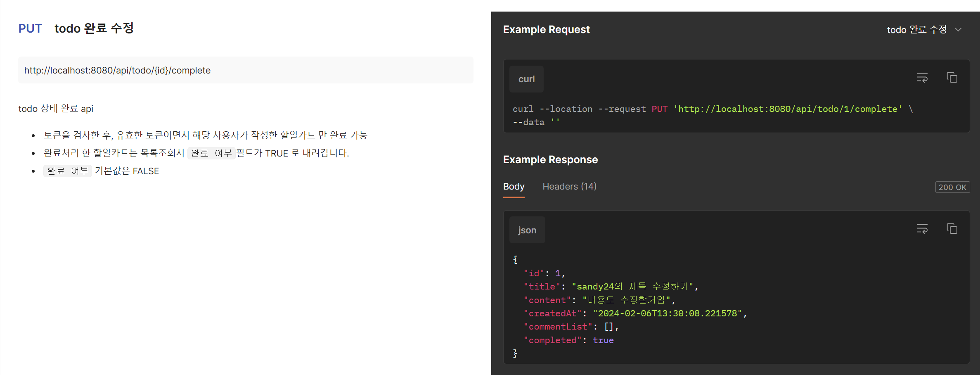Click the todo 완료 수정 heading

[94, 28]
